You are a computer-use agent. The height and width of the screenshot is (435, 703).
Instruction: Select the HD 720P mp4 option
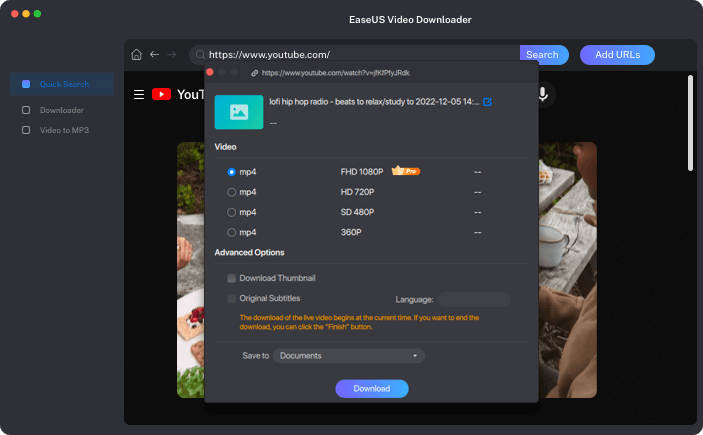point(232,192)
